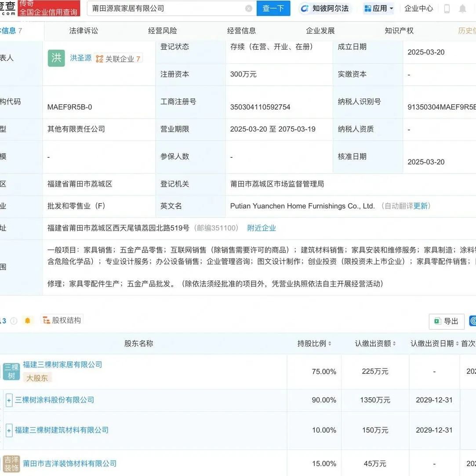Open 附近企业 nearby companies link
476x476 pixels.
coord(262,228)
